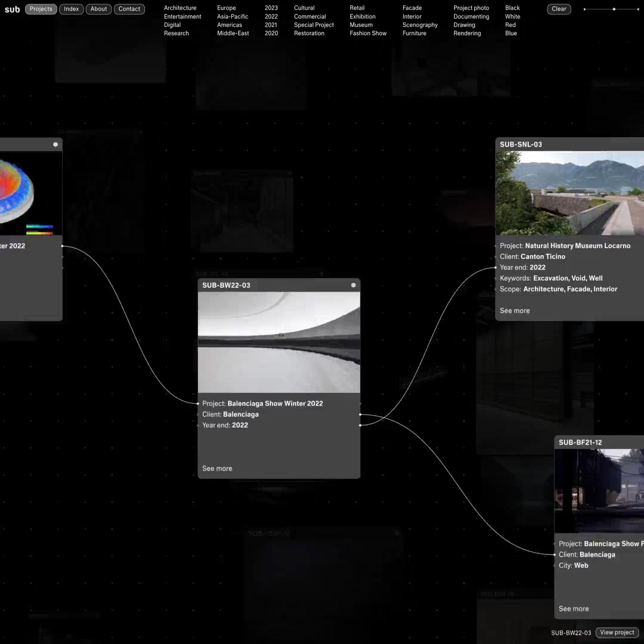Select the 2021 year filter
The height and width of the screenshot is (644, 644).
click(271, 24)
